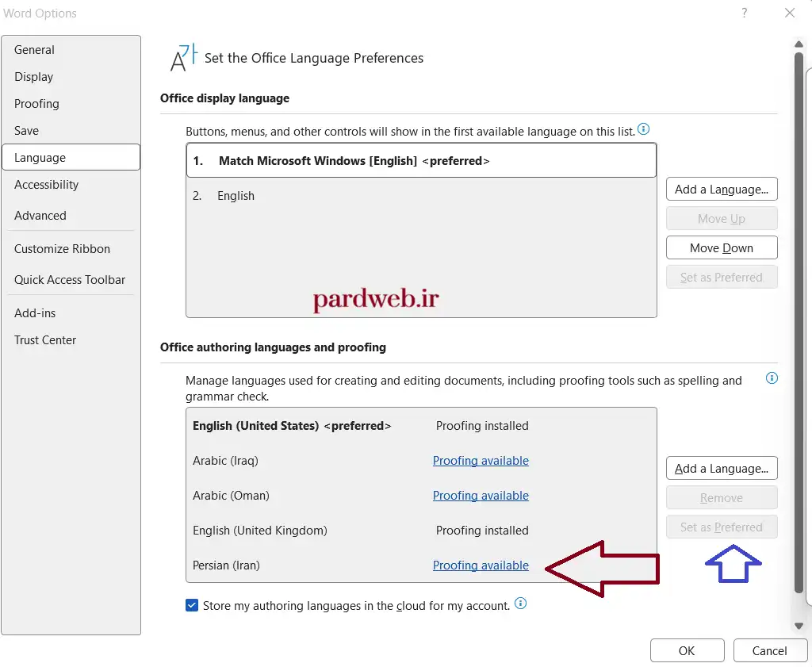Select English (United States) authoring language
The image size is (812, 667).
421,426
